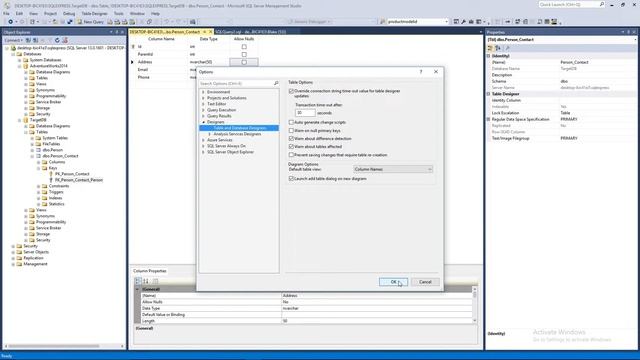Uncheck Launch add table dialog on new diagram
The width and height of the screenshot is (640, 360).
click(291, 179)
